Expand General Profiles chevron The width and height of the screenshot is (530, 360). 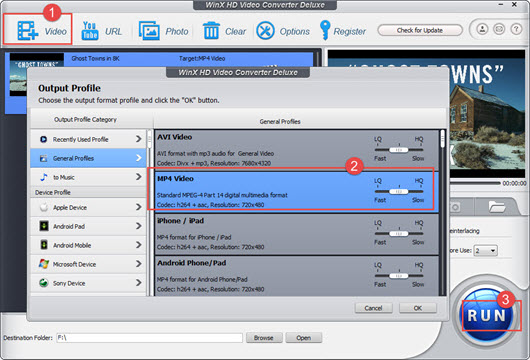click(x=139, y=158)
